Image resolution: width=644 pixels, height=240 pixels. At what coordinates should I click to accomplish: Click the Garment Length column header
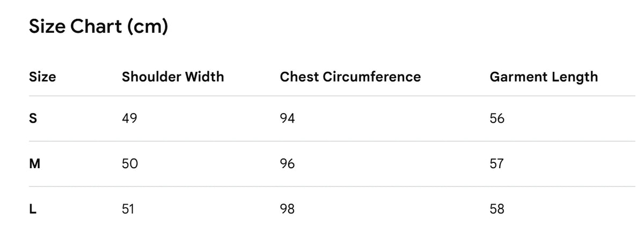tap(544, 77)
